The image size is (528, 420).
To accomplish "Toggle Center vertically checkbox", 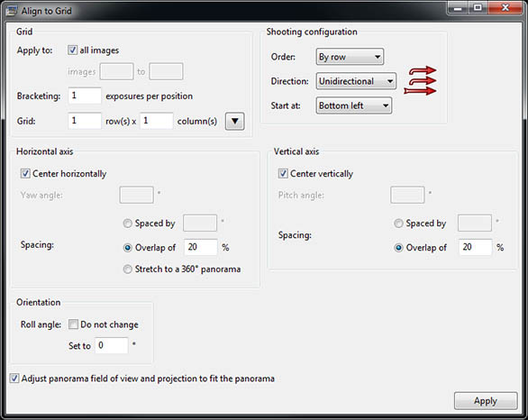I will click(x=283, y=173).
